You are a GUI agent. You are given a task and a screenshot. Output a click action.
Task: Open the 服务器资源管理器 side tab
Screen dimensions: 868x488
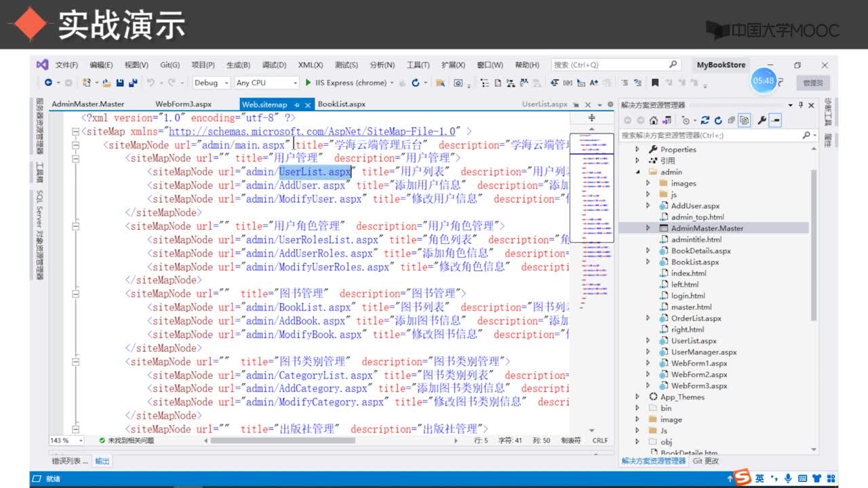point(39,127)
